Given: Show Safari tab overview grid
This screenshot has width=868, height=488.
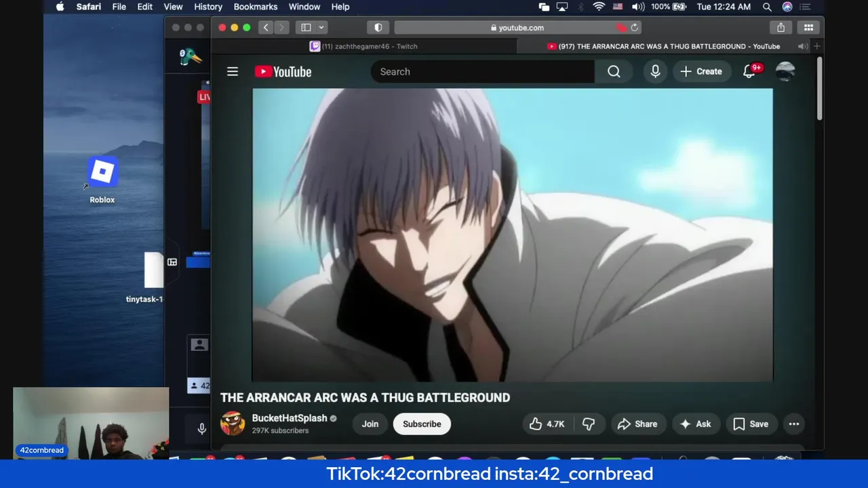Looking at the screenshot, I should tap(808, 28).
